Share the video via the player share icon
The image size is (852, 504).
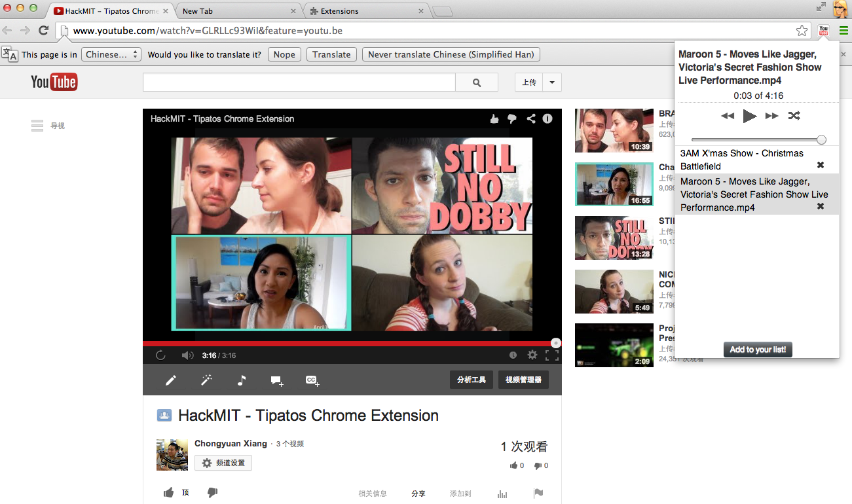[x=530, y=118]
